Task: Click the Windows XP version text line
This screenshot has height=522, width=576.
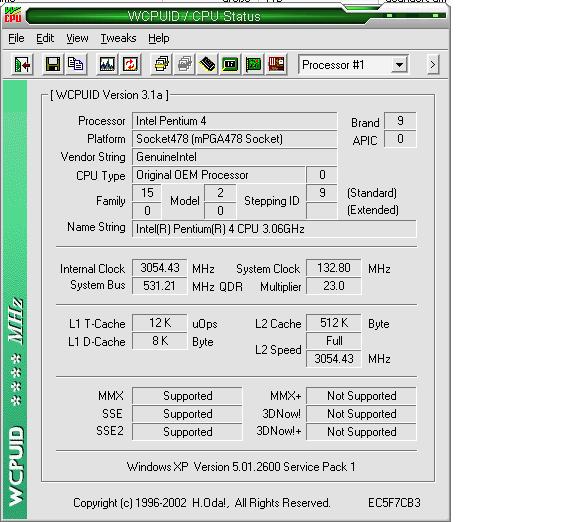Action: point(241,467)
